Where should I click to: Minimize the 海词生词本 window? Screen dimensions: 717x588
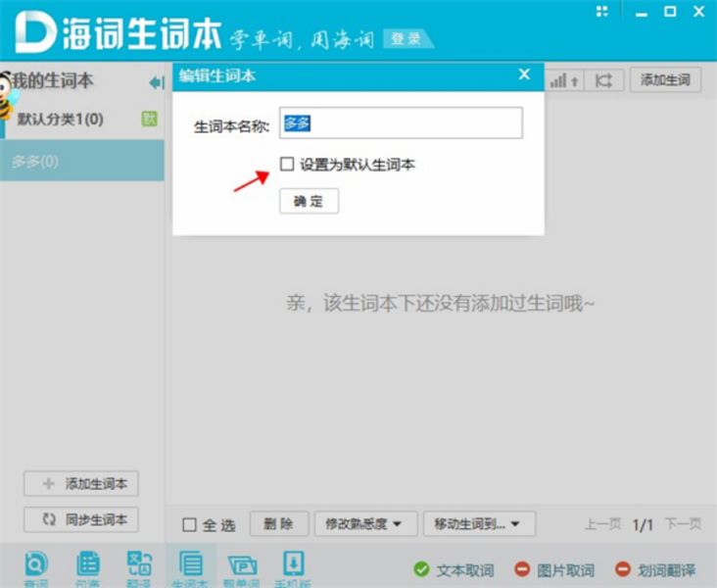[x=642, y=13]
